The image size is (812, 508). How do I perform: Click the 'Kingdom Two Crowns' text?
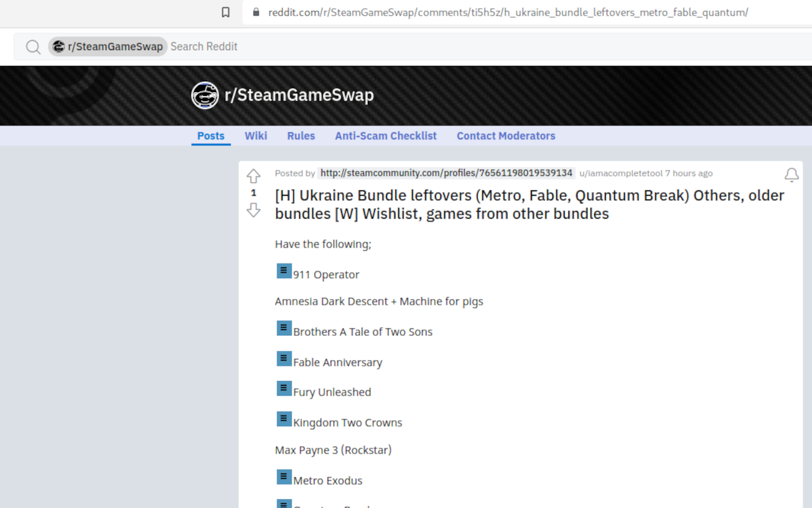point(348,423)
